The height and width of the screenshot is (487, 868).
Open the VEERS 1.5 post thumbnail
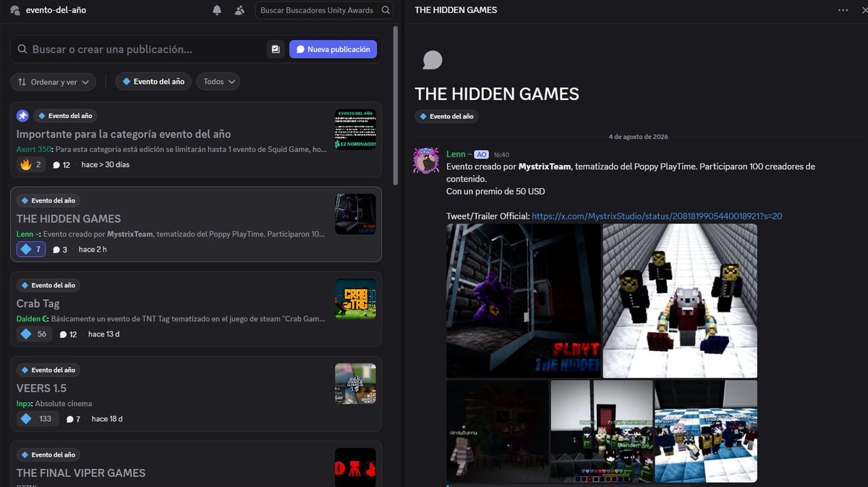(x=355, y=384)
